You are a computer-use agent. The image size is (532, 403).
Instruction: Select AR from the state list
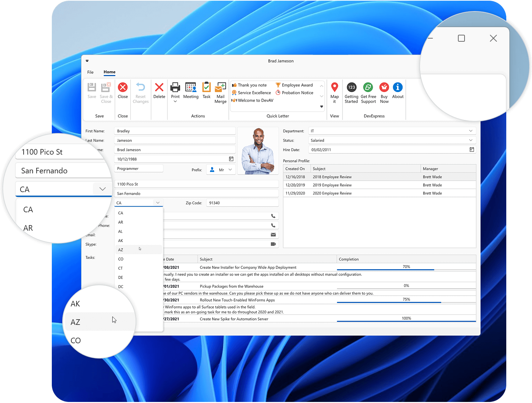[x=139, y=222]
